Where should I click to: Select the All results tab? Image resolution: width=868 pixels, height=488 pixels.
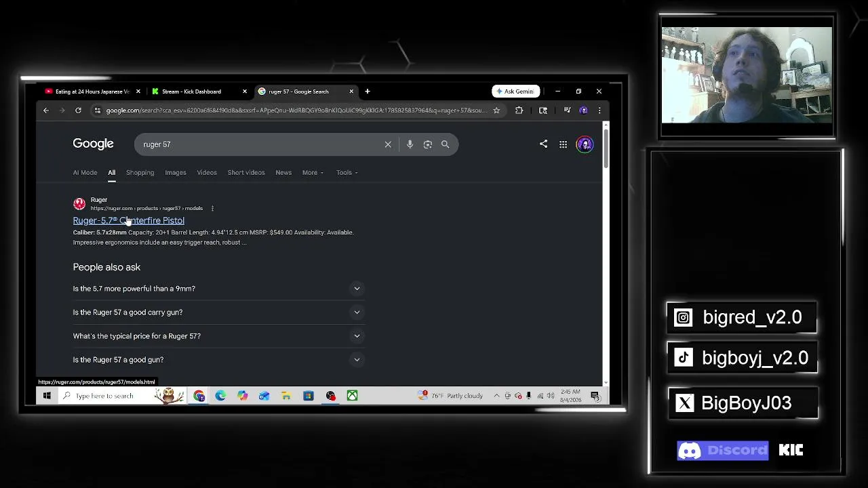pos(111,172)
